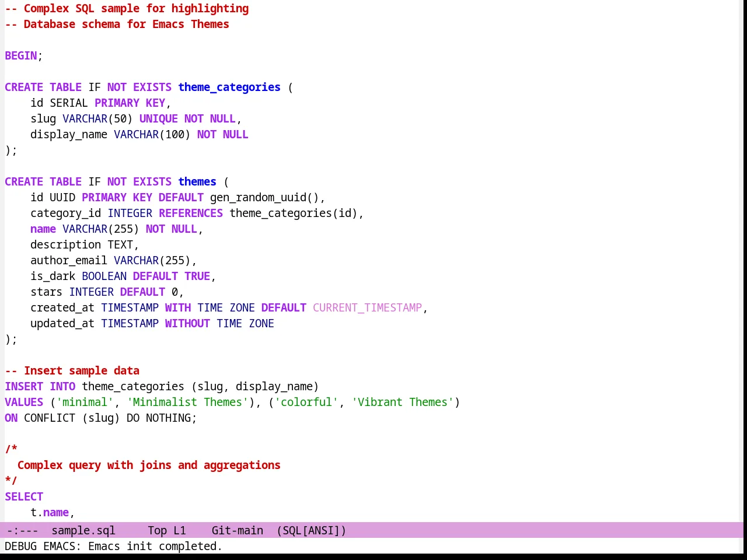Click the (SQL[ANSI]) mode indicator
747x560 pixels.
(312, 530)
